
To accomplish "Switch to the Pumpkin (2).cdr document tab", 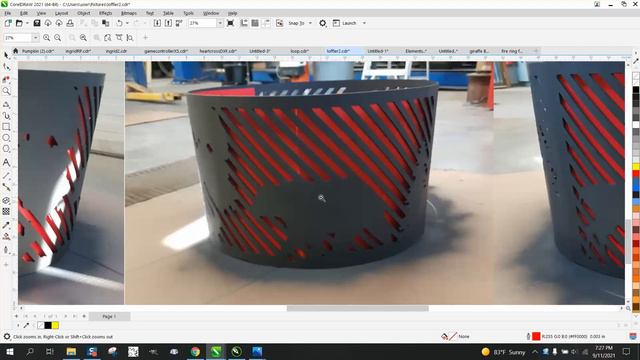I will click(38, 51).
